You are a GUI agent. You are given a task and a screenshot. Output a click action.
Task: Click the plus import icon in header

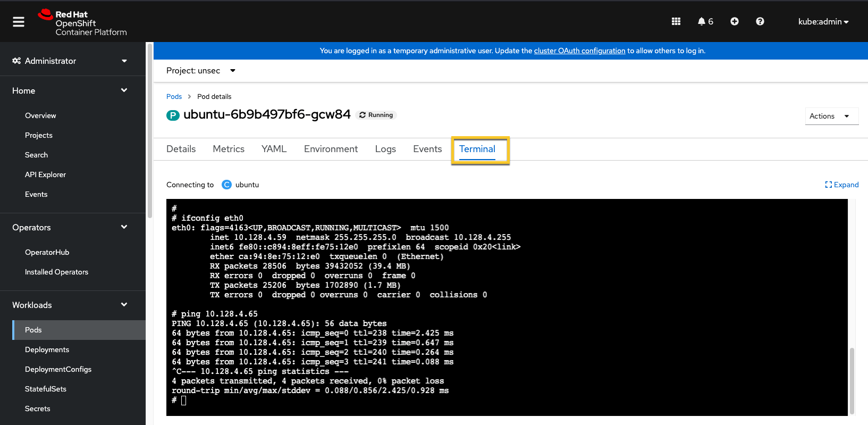tap(735, 21)
